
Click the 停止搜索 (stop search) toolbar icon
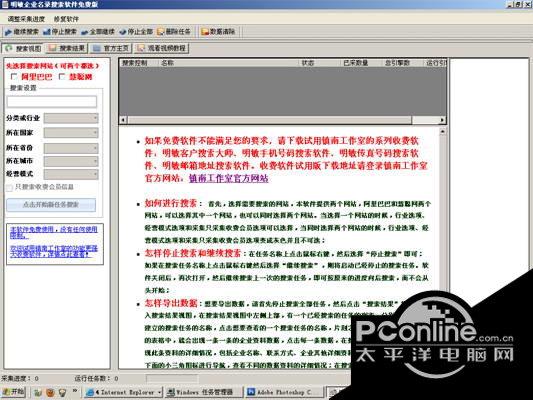coord(60,32)
